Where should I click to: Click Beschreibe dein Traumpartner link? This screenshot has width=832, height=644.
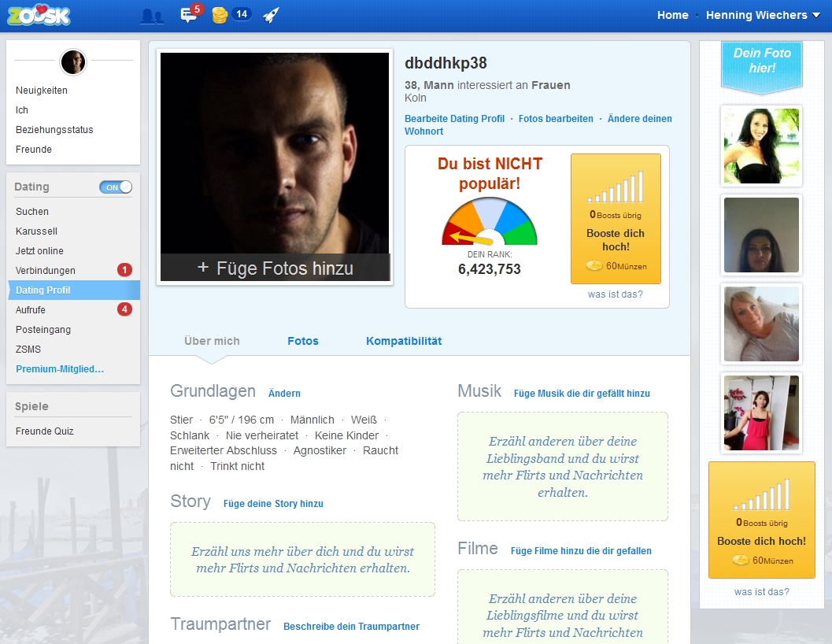click(351, 627)
